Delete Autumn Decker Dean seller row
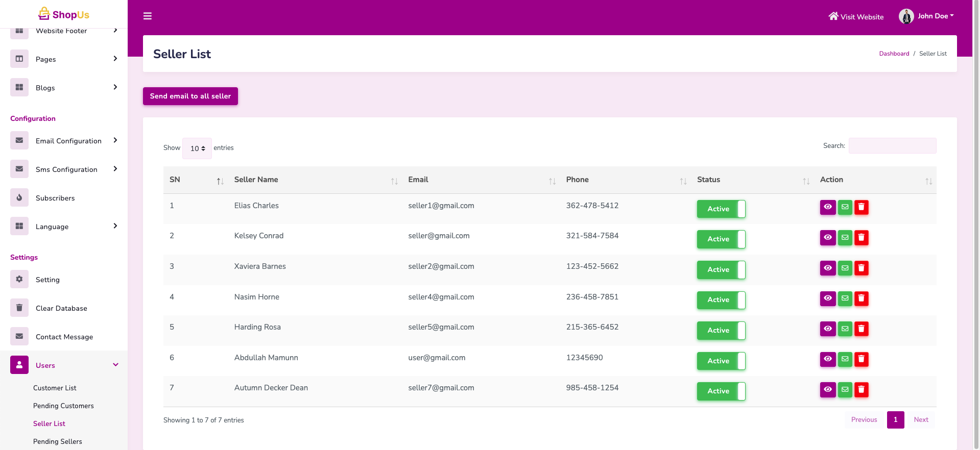This screenshot has height=450, width=980. [861, 390]
